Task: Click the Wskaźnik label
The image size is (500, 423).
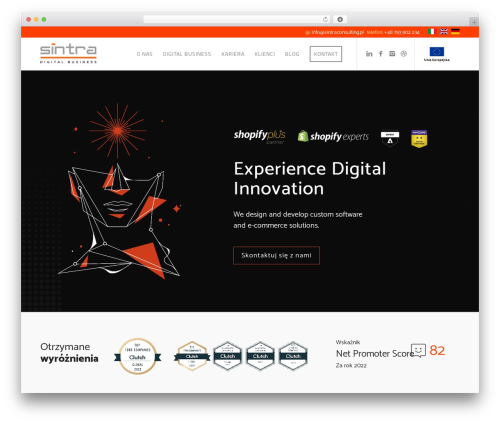Action: pyautogui.click(x=348, y=342)
